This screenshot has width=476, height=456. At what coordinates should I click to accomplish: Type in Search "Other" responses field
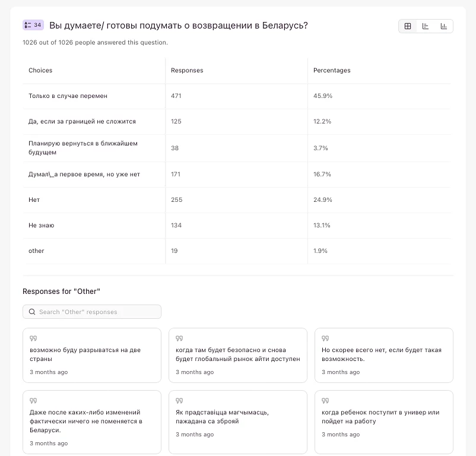98,312
